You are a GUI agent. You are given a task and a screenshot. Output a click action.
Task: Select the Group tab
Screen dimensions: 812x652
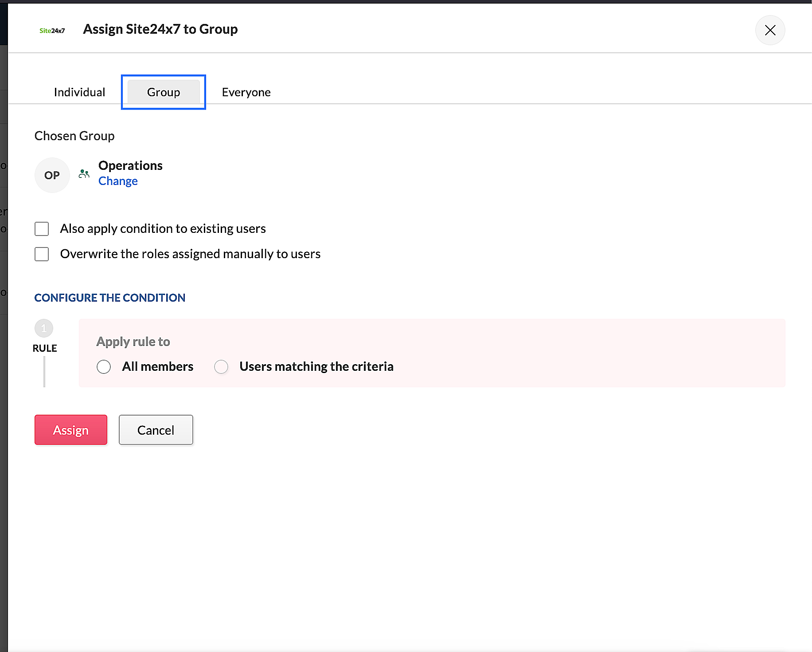coord(164,92)
